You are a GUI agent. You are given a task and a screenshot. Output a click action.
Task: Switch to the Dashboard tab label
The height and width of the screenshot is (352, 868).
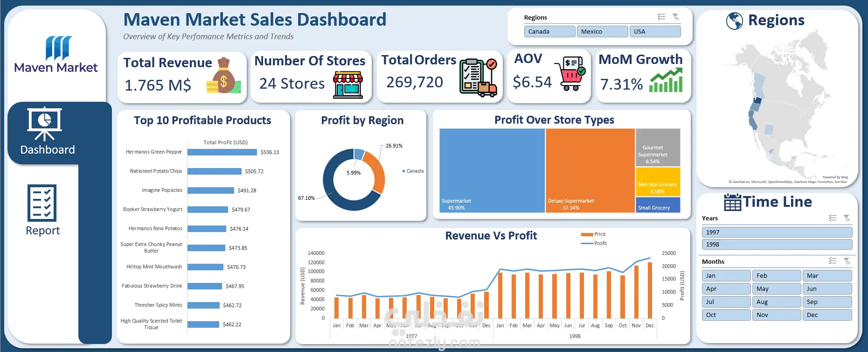point(48,150)
